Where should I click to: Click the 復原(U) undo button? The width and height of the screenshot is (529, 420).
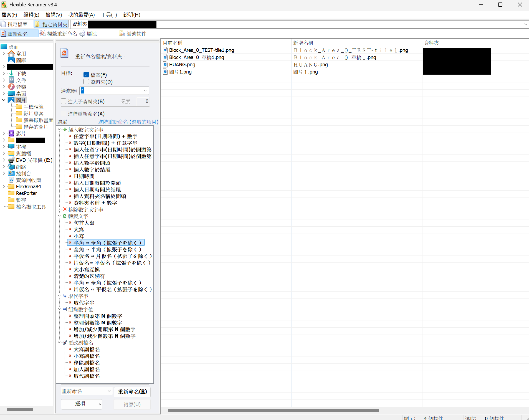coord(132,404)
